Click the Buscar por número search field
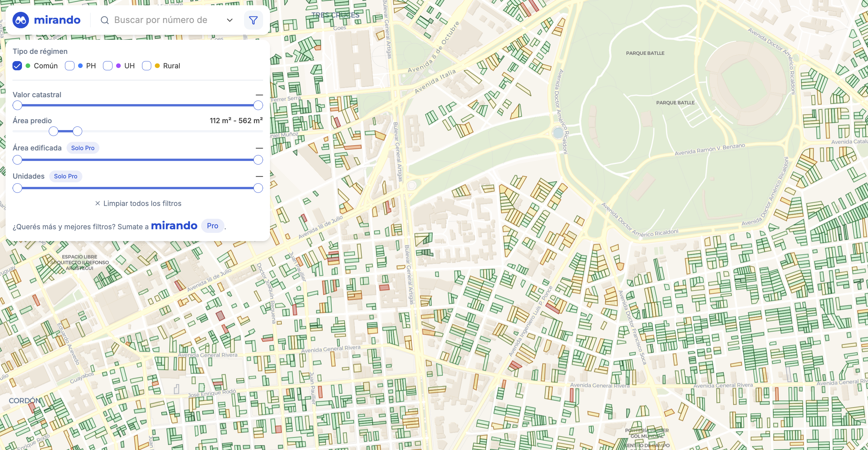The height and width of the screenshot is (450, 868). pos(160,20)
